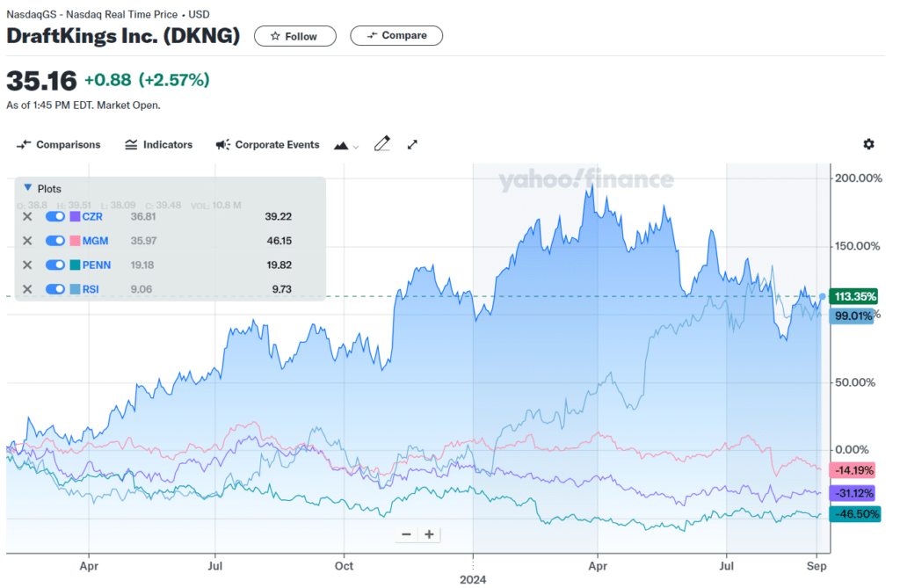The height and width of the screenshot is (588, 900).
Task: Toggle the PENN plot visibility switch
Action: [55, 265]
